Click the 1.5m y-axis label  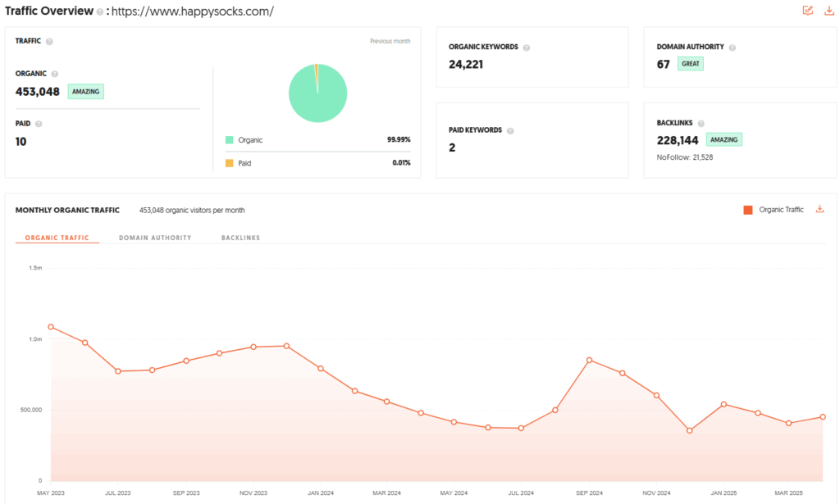[x=35, y=267]
